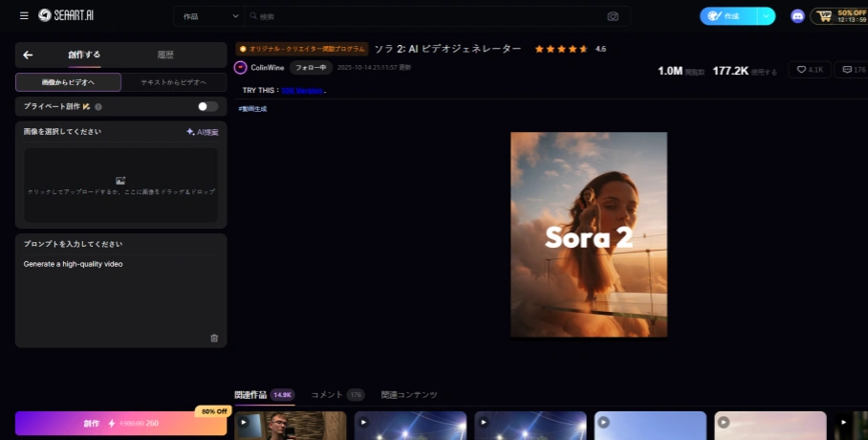
Task: Click the 2025-10-14 update timestamp
Action: click(374, 68)
